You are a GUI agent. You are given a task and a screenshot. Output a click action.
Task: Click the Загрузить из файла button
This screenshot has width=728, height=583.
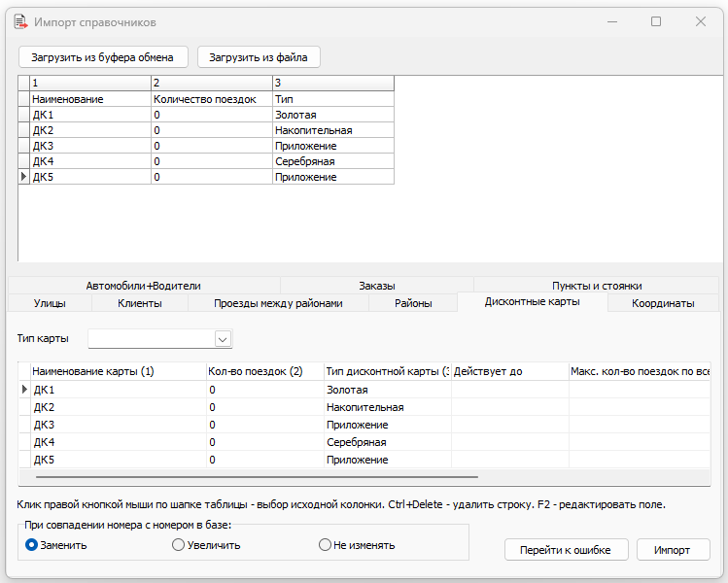(259, 57)
